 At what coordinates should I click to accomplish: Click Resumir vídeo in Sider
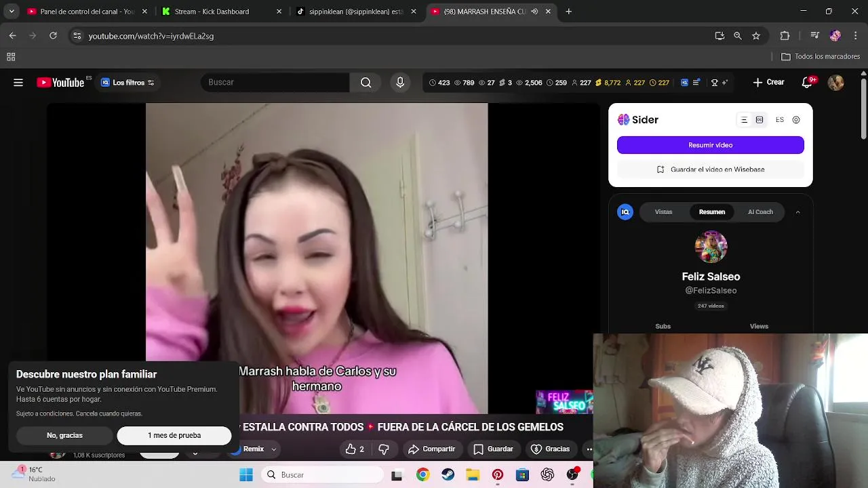coord(711,145)
